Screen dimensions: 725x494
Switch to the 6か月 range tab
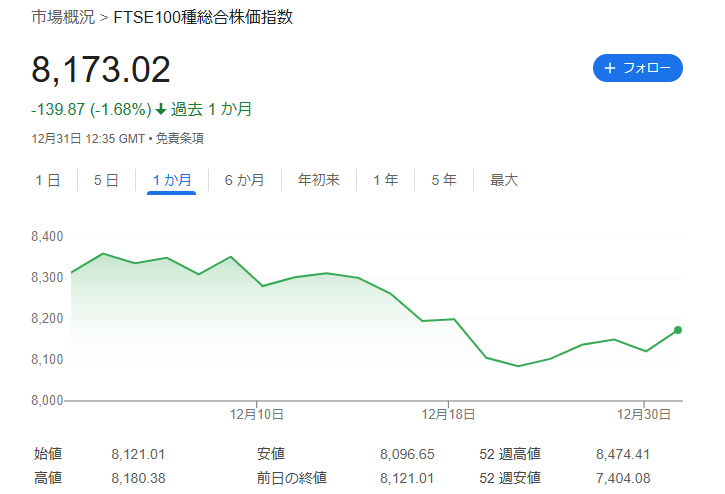pyautogui.click(x=244, y=180)
